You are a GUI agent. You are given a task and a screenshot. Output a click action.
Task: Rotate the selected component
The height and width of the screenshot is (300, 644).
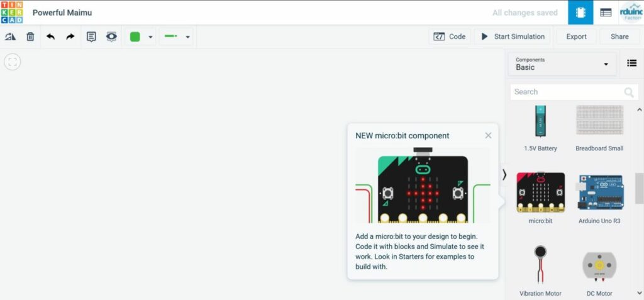[10, 36]
